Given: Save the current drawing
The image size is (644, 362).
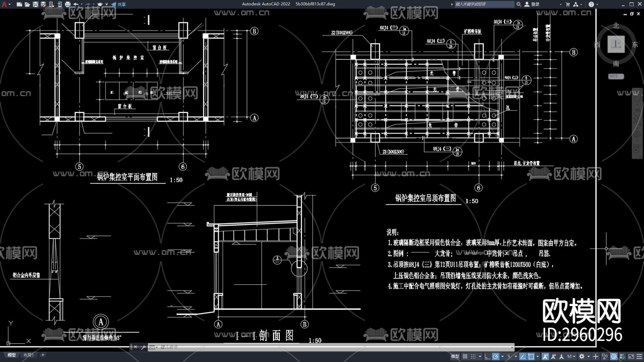Looking at the screenshot, I should (x=35, y=4).
